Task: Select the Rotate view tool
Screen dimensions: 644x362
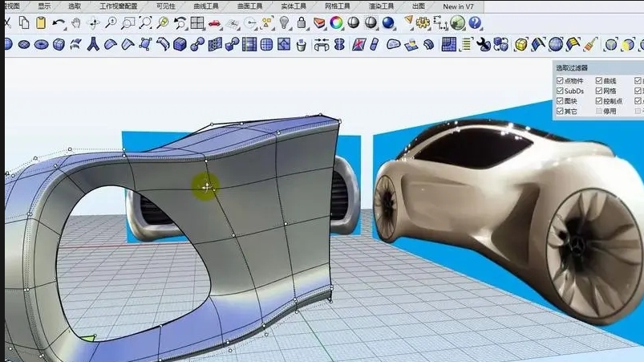Action: [94, 23]
